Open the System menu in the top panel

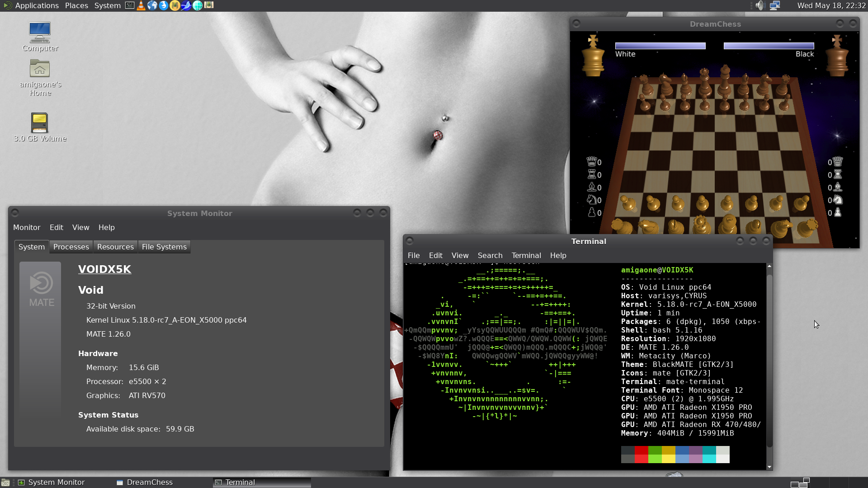click(107, 5)
